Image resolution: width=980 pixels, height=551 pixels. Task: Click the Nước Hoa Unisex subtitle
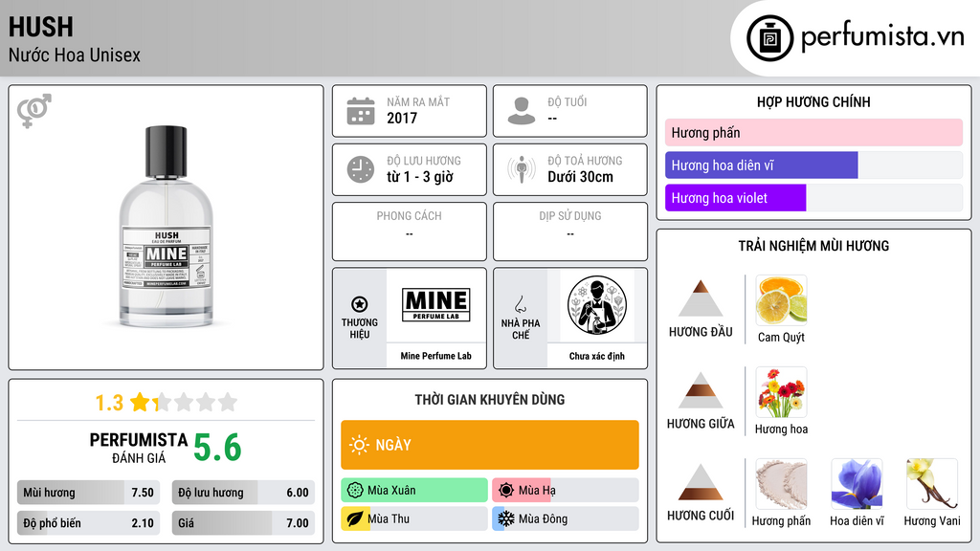pyautogui.click(x=75, y=55)
